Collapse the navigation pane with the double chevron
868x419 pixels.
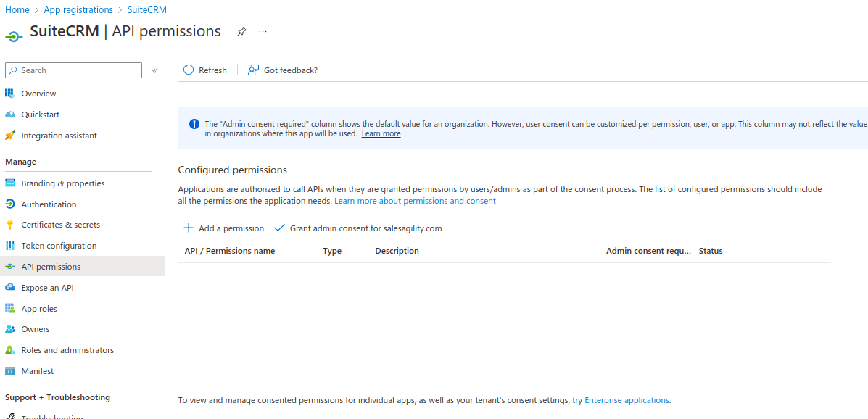(155, 70)
